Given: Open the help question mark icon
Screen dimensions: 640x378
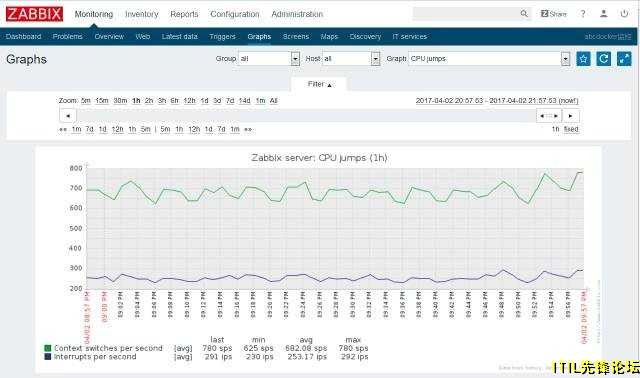Looking at the screenshot, I should click(x=583, y=14).
